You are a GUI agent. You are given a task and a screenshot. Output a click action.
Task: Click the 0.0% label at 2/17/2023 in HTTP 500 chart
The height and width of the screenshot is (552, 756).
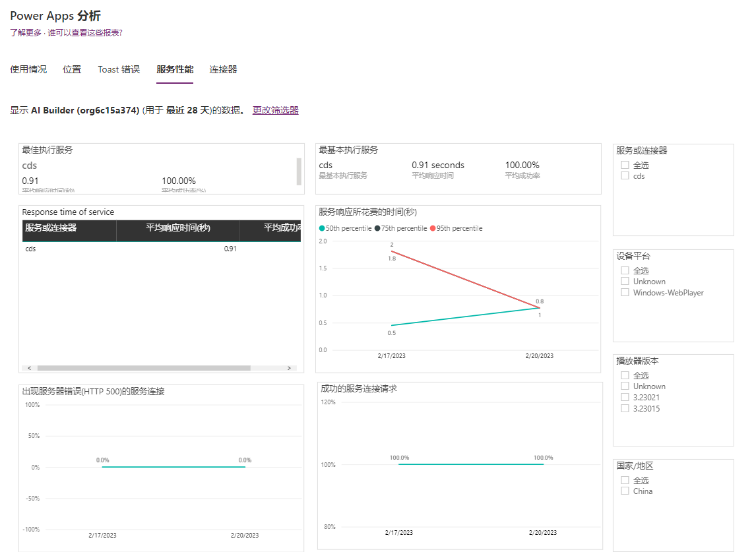point(103,460)
